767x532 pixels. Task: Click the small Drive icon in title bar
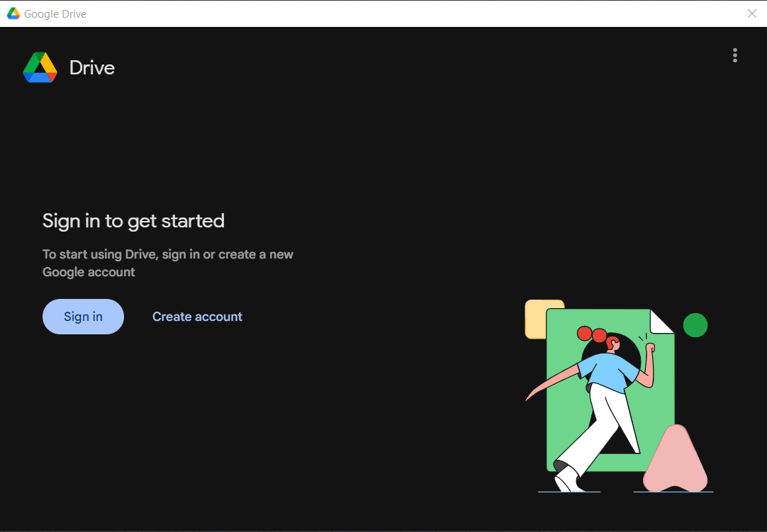tap(13, 13)
